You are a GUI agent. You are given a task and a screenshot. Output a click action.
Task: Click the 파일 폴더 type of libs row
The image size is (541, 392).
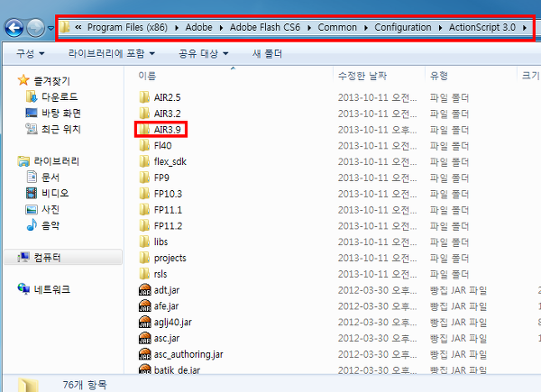tap(449, 242)
